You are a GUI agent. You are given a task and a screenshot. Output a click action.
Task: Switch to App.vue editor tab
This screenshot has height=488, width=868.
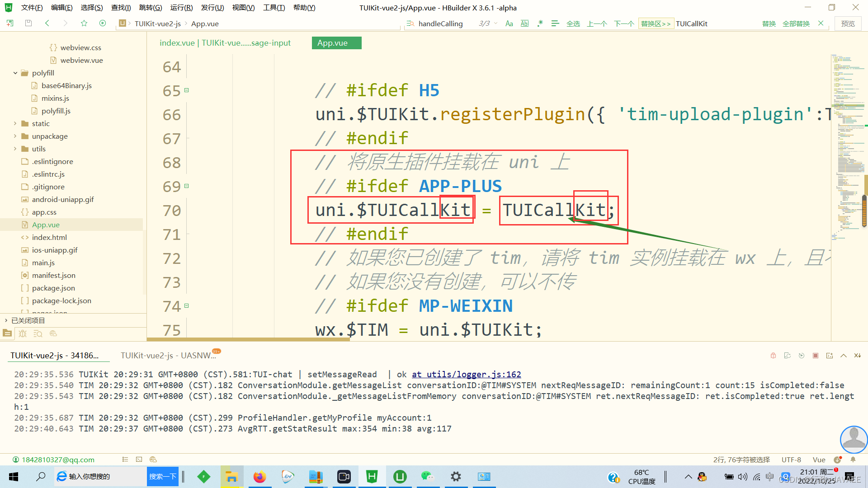click(336, 43)
